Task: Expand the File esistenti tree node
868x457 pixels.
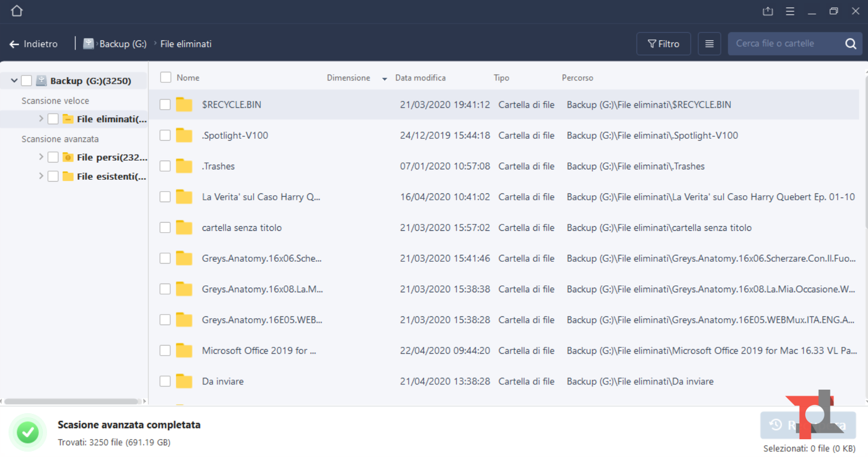Action: [41, 176]
